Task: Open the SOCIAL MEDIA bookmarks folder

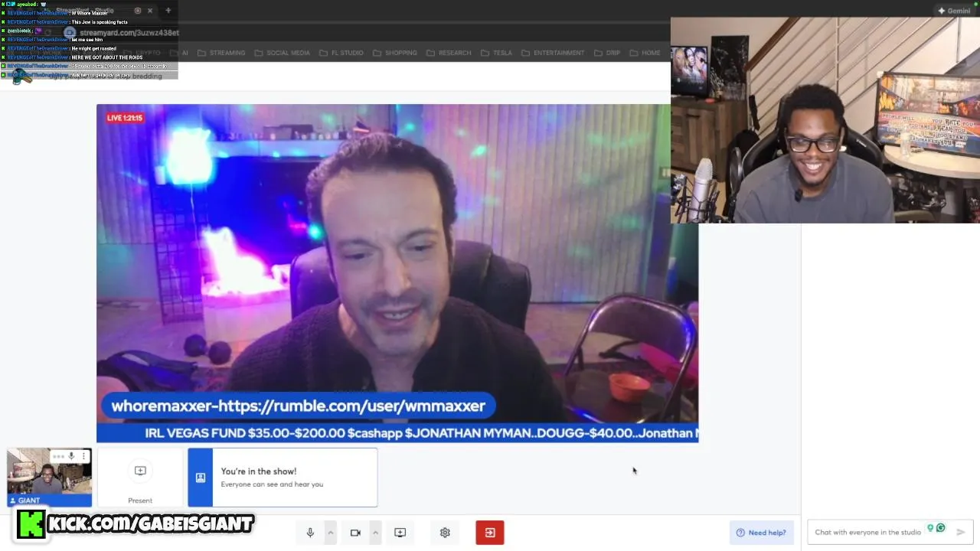Action: tap(282, 53)
